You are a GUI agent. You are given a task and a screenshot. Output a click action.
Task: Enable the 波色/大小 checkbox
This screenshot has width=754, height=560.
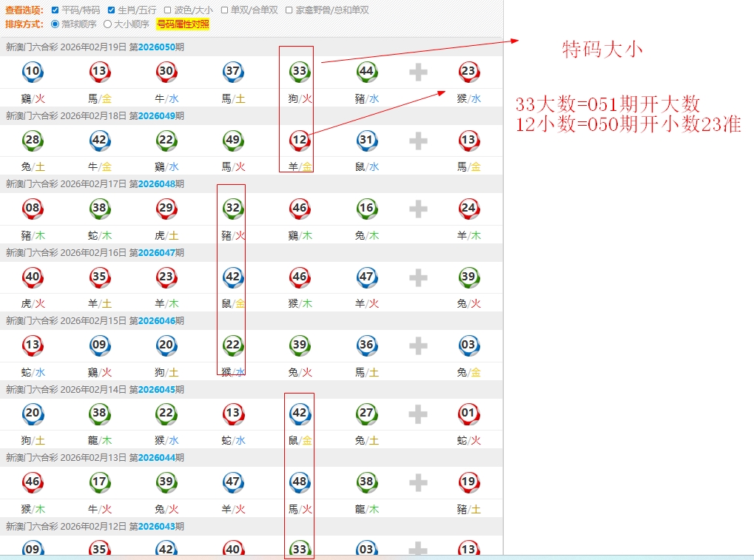[167, 10]
